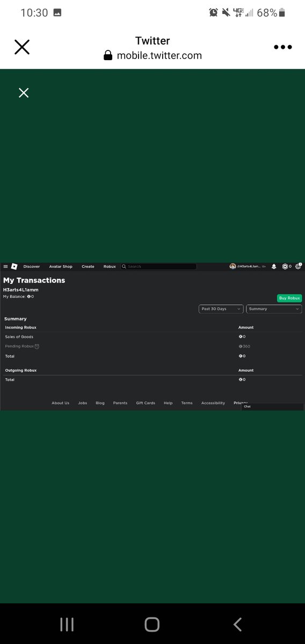Open the Blog footer link
The image size is (305, 644).
pyautogui.click(x=100, y=403)
